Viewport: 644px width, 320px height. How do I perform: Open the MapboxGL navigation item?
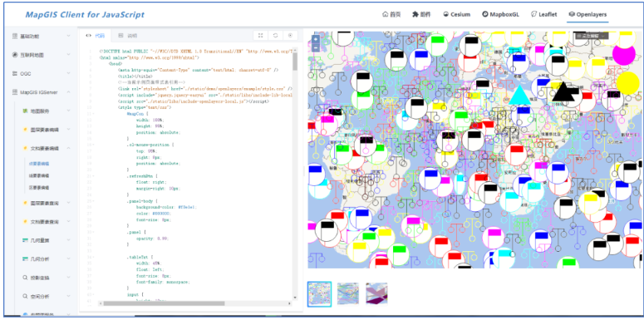coord(501,14)
